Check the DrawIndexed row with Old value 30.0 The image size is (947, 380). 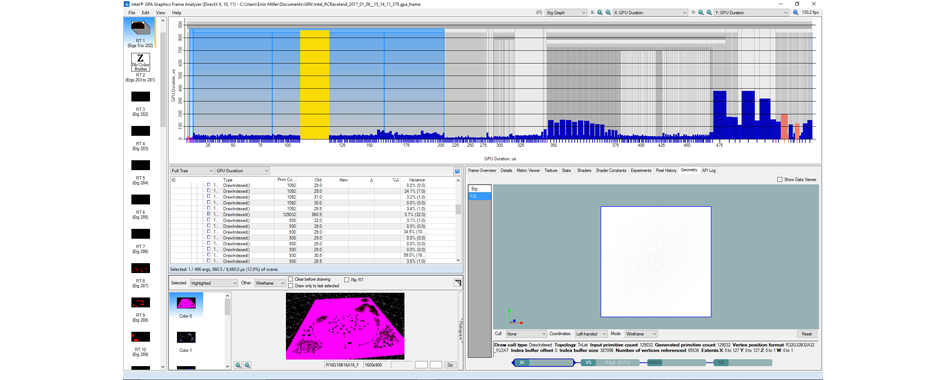209,202
